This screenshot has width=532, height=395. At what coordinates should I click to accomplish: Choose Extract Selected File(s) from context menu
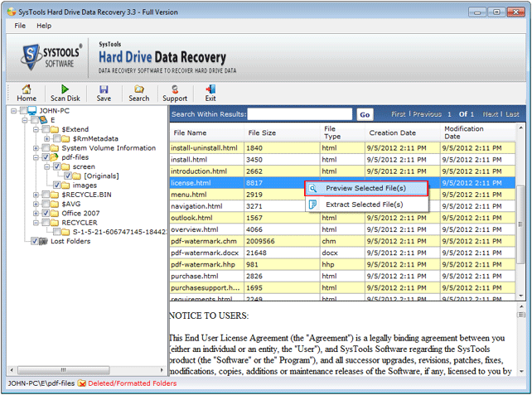366,205
